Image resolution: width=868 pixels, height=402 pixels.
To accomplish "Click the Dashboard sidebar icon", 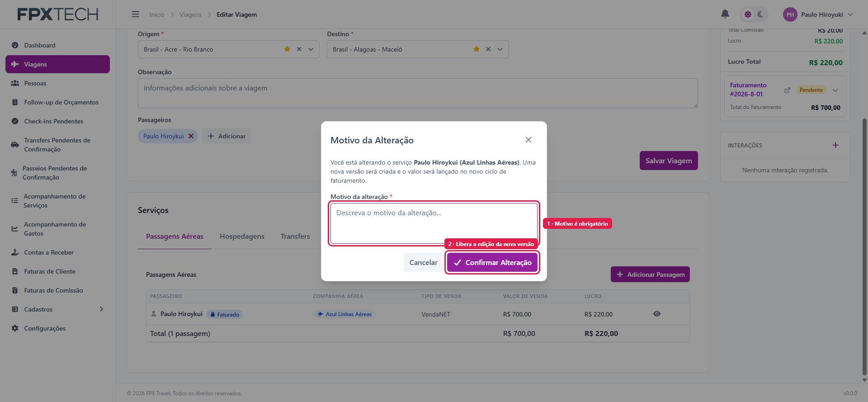I will pos(15,45).
